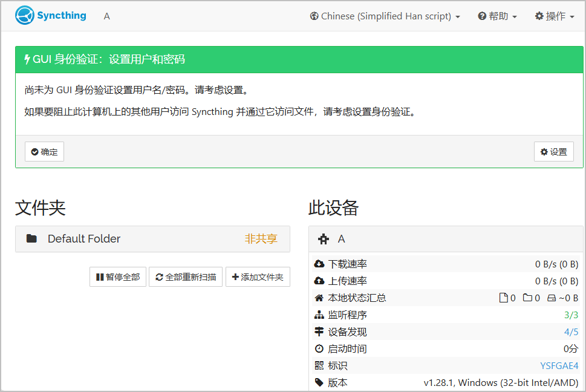Click the globe icon beside language
The height and width of the screenshot is (392, 586).
(x=314, y=16)
